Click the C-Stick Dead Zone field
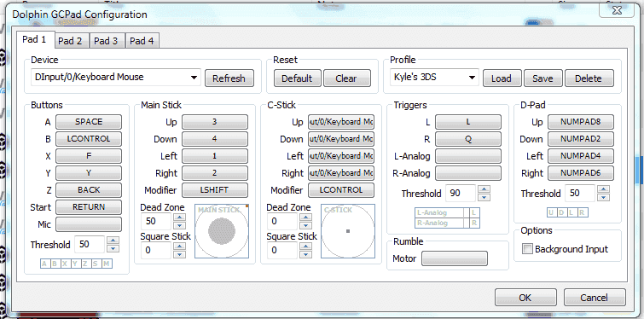 (282, 221)
